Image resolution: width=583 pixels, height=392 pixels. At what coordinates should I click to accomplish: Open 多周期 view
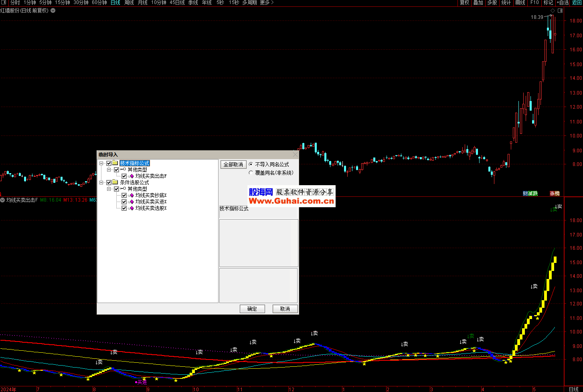click(249, 3)
